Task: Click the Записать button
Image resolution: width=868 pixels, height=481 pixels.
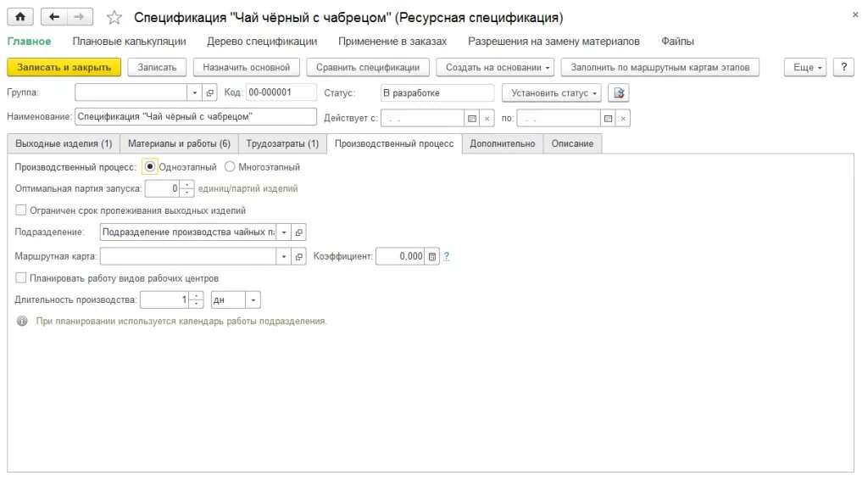Action: pyautogui.click(x=157, y=67)
